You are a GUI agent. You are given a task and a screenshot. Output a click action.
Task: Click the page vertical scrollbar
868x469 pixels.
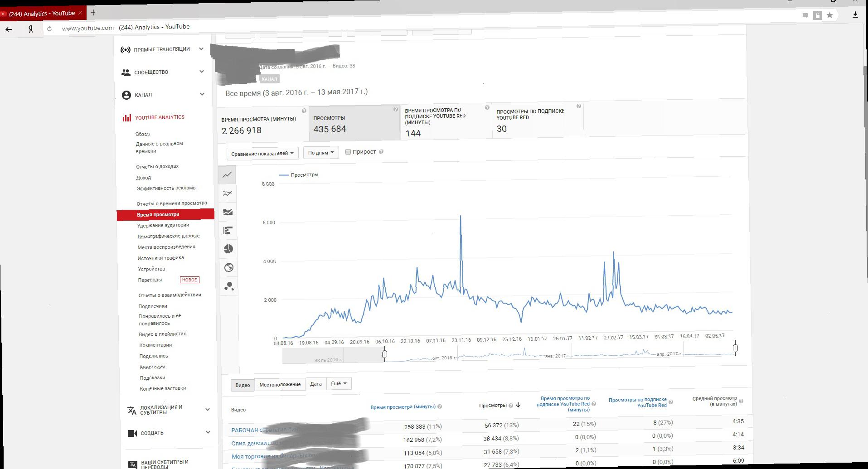(x=865, y=84)
